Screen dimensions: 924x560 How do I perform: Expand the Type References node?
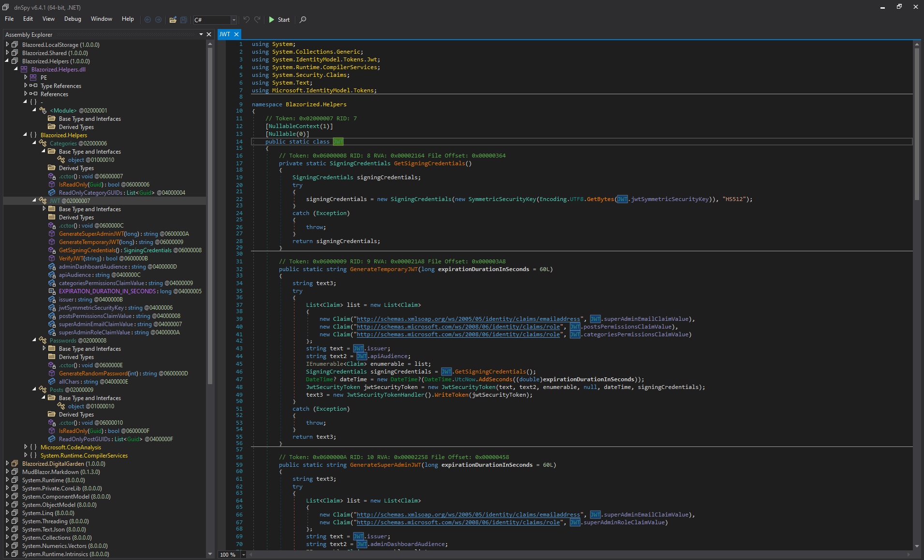click(26, 86)
